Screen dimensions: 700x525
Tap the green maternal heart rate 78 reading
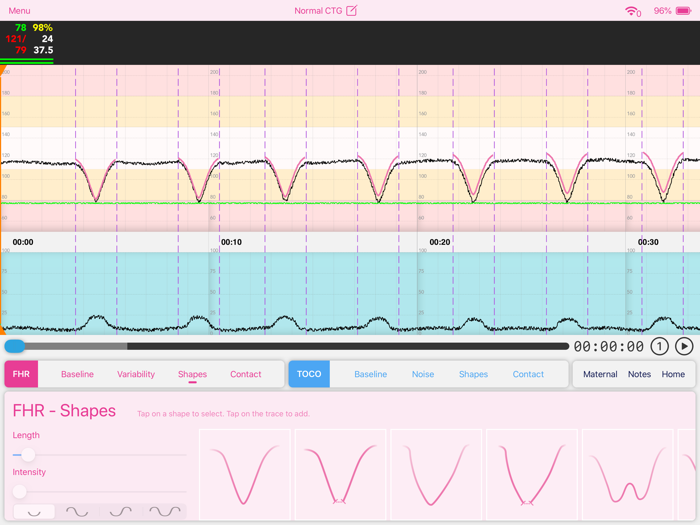click(21, 28)
